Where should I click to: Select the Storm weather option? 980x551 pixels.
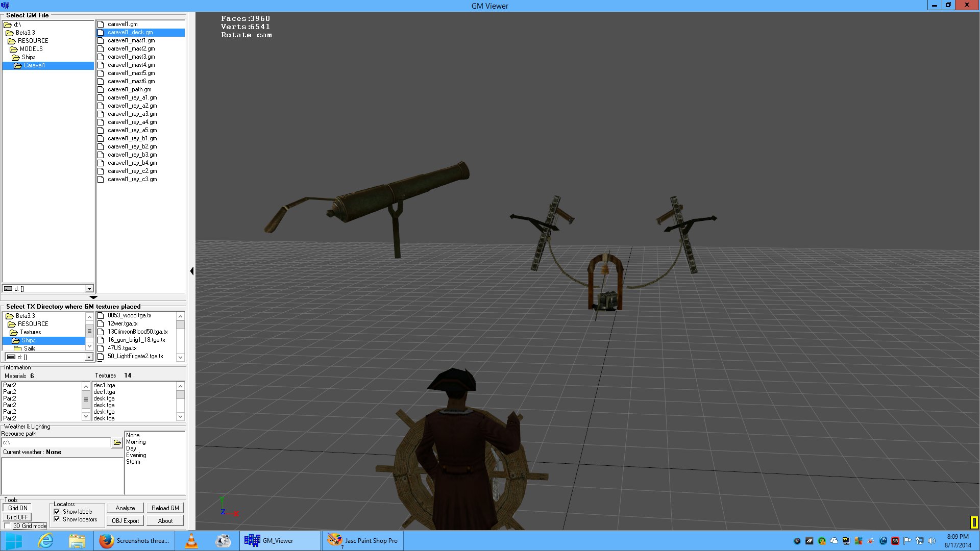[x=133, y=462]
